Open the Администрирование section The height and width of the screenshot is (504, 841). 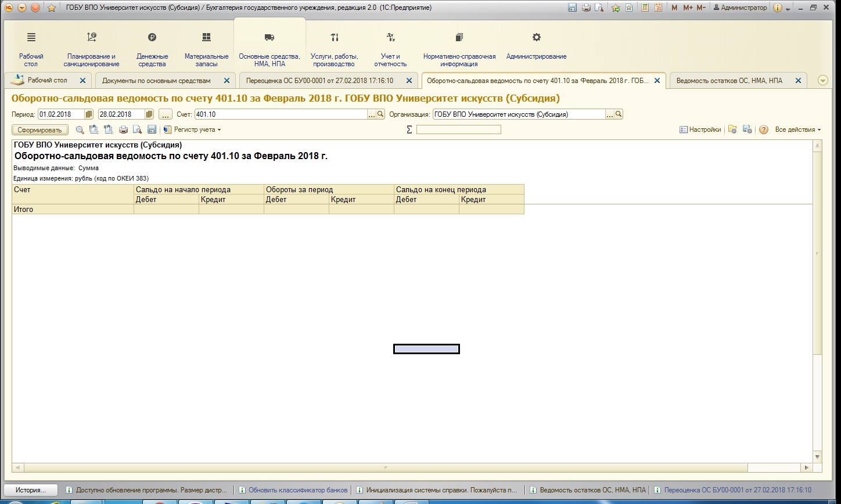point(536,46)
